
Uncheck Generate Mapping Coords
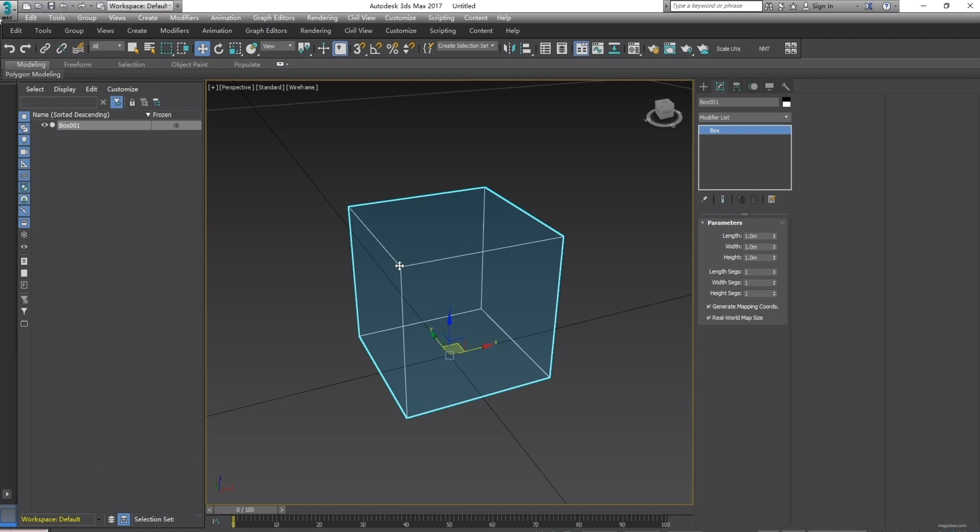pyautogui.click(x=708, y=306)
